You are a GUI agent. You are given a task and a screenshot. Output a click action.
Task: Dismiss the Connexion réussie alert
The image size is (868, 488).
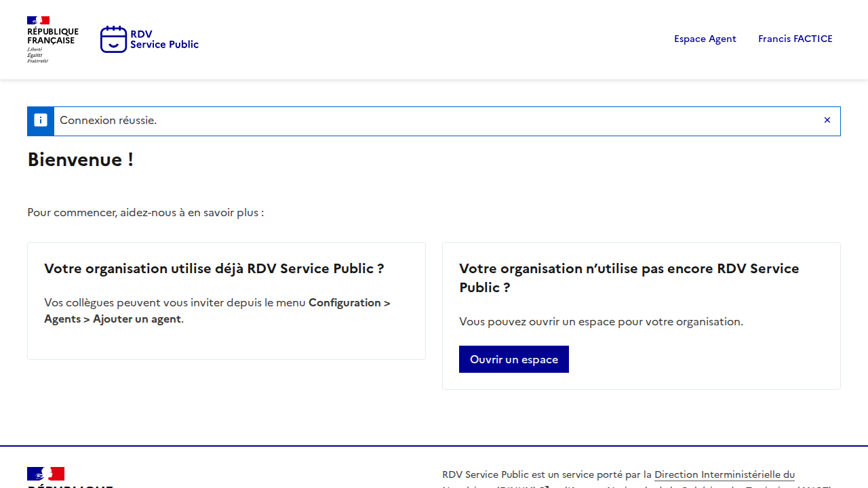click(x=827, y=121)
